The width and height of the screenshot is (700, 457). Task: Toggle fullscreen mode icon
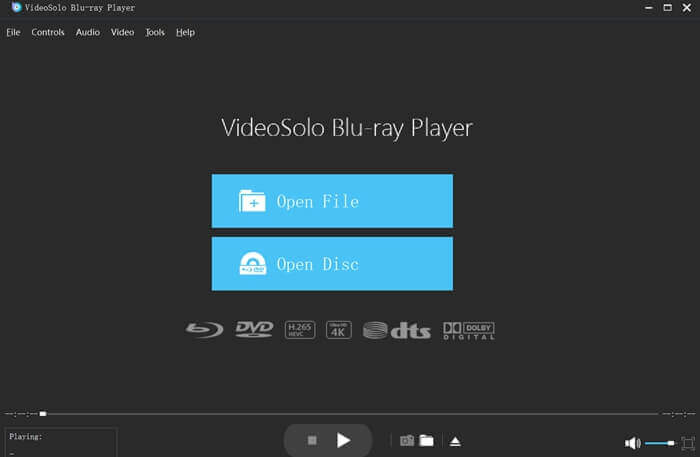688,443
